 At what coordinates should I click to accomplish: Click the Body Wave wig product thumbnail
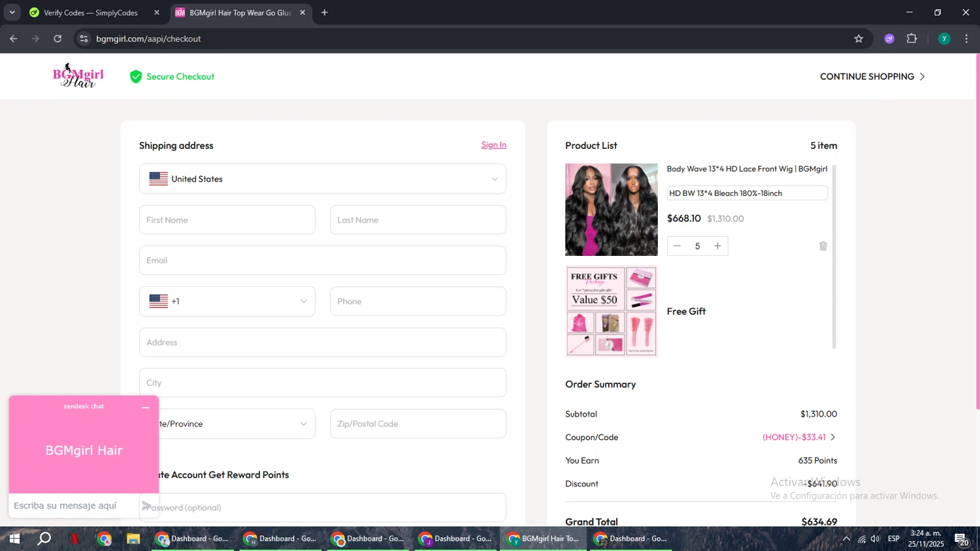(612, 210)
